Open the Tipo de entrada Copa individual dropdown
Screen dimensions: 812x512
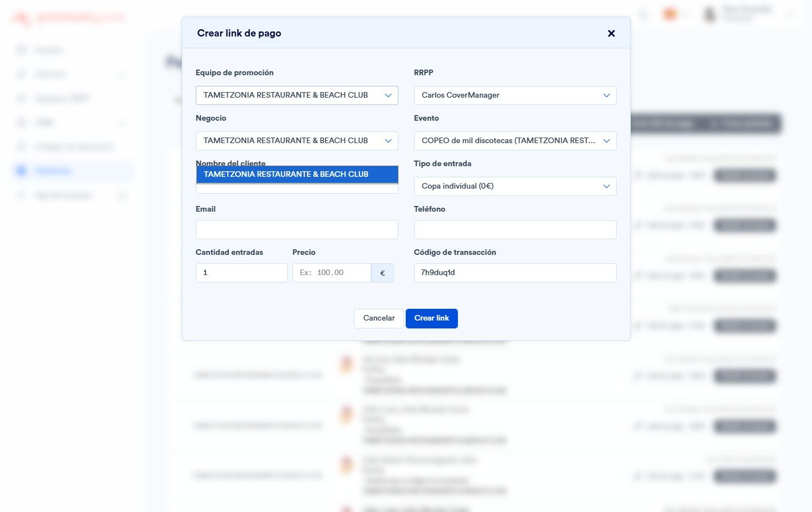(515, 186)
